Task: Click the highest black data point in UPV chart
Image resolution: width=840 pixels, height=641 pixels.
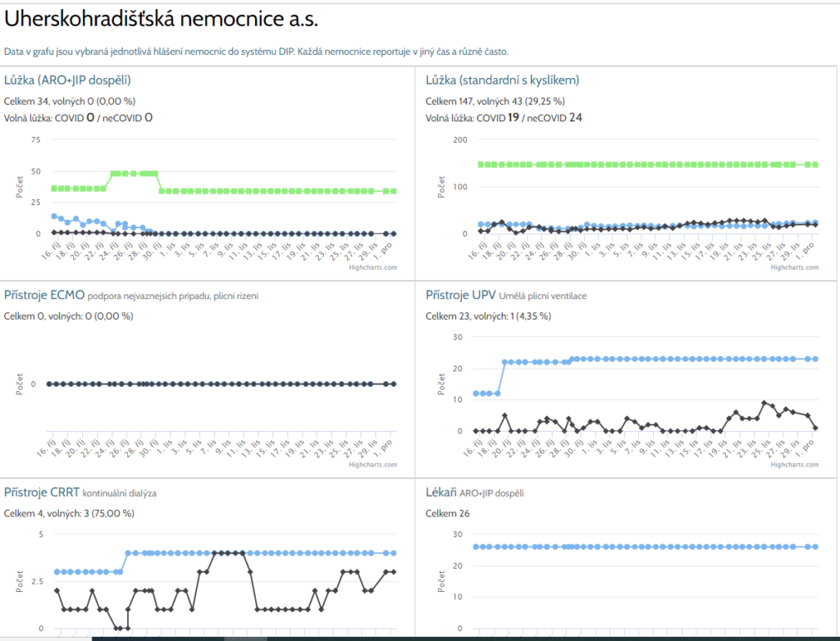Action: click(x=765, y=402)
